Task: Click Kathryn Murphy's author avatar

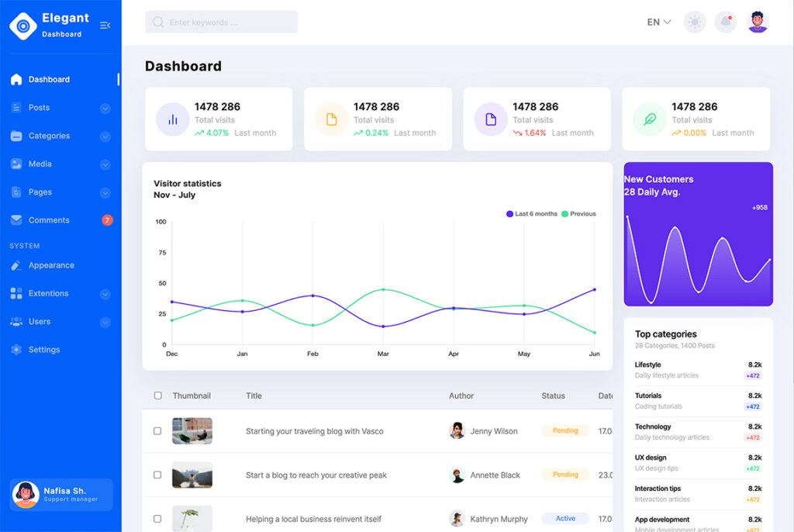Action: pyautogui.click(x=457, y=519)
